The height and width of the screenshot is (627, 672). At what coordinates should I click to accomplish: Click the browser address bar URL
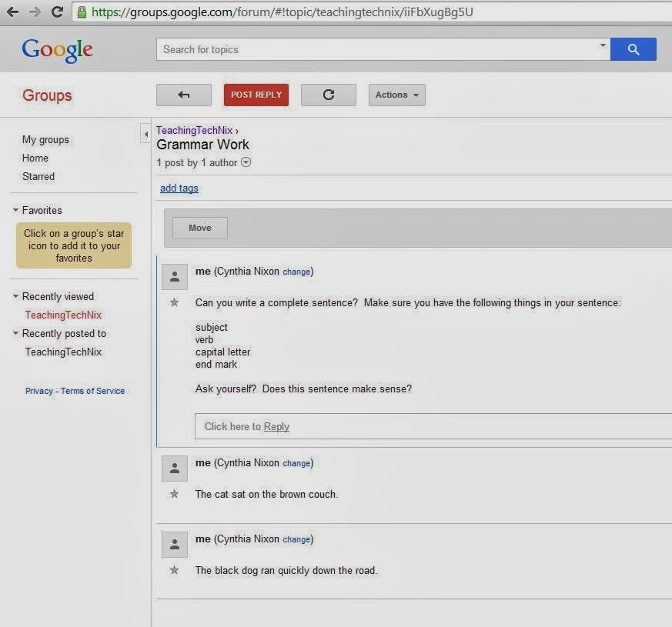[283, 12]
